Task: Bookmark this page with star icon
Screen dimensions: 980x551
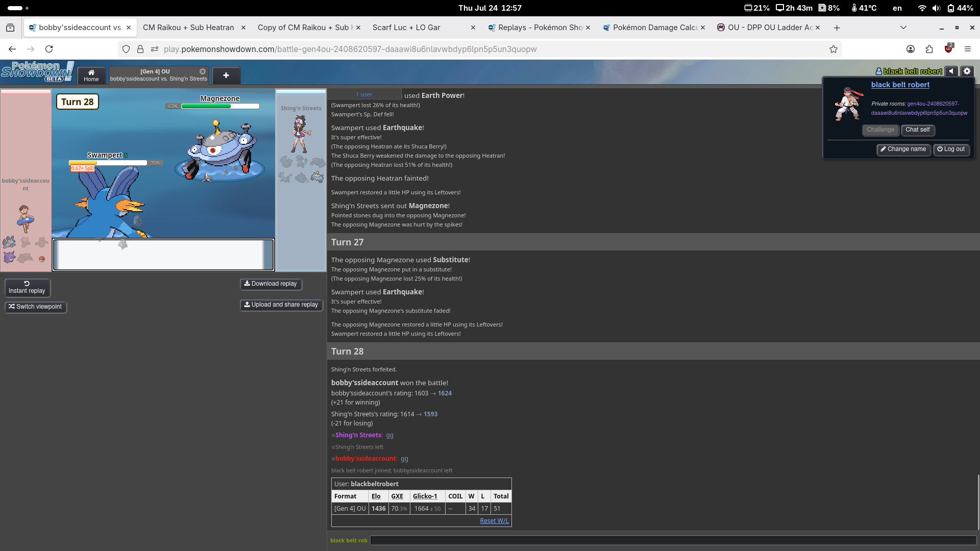Action: click(834, 49)
